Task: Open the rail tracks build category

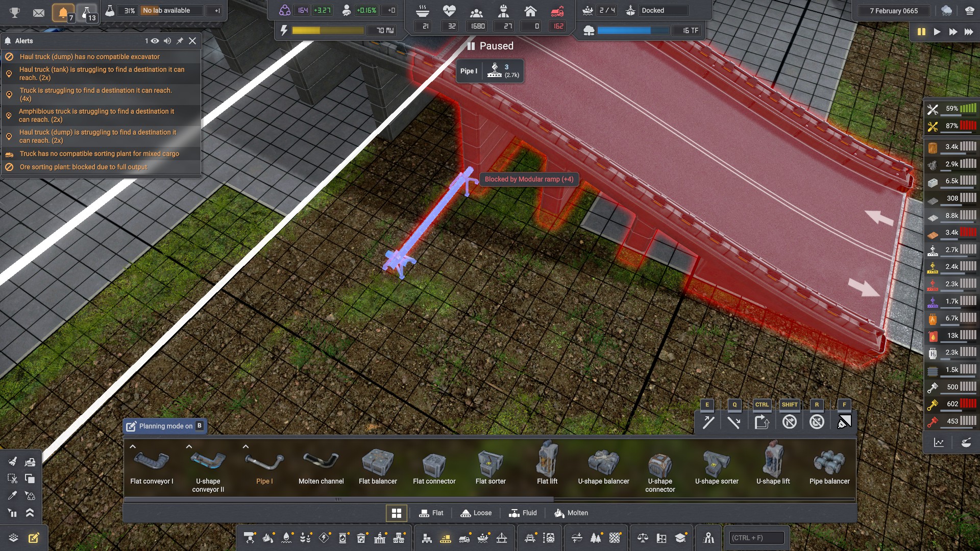Action: pos(530,538)
